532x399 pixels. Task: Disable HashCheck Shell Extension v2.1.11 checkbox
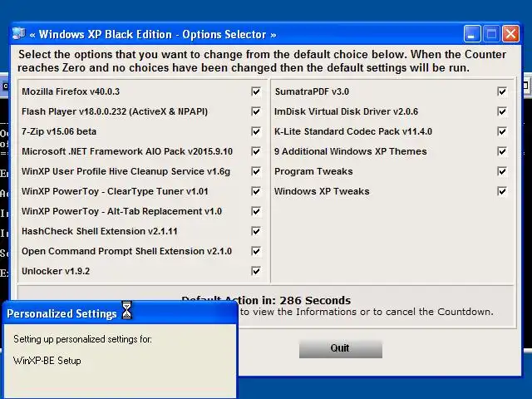pyautogui.click(x=256, y=231)
